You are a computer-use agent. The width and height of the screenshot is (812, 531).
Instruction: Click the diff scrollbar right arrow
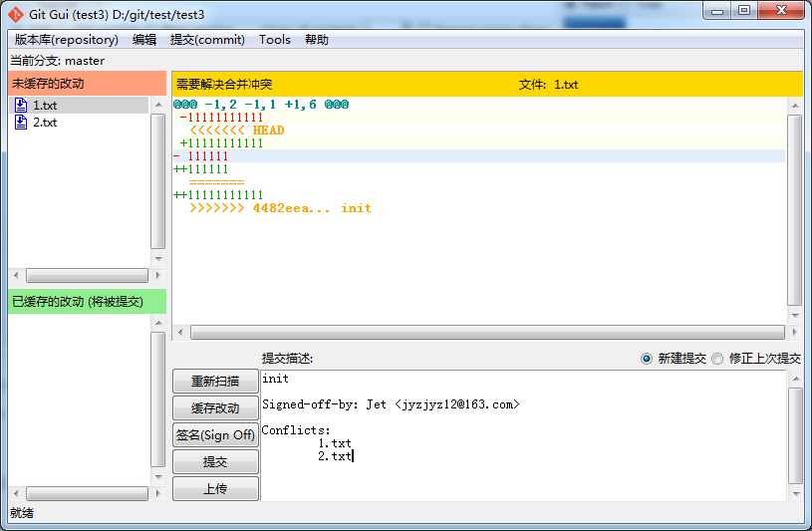click(x=794, y=332)
